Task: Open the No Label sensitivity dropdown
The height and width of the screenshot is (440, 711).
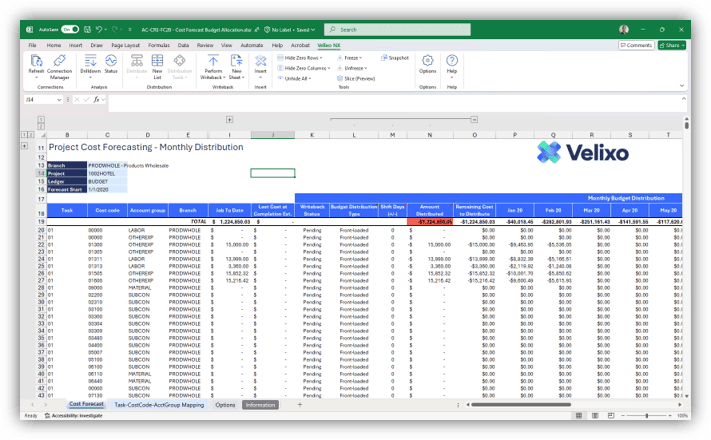Action: pyautogui.click(x=289, y=30)
